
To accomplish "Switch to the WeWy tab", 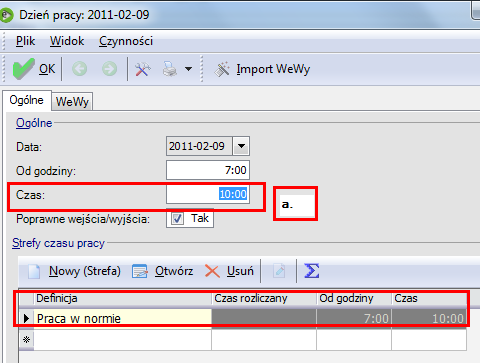I will click(x=72, y=101).
